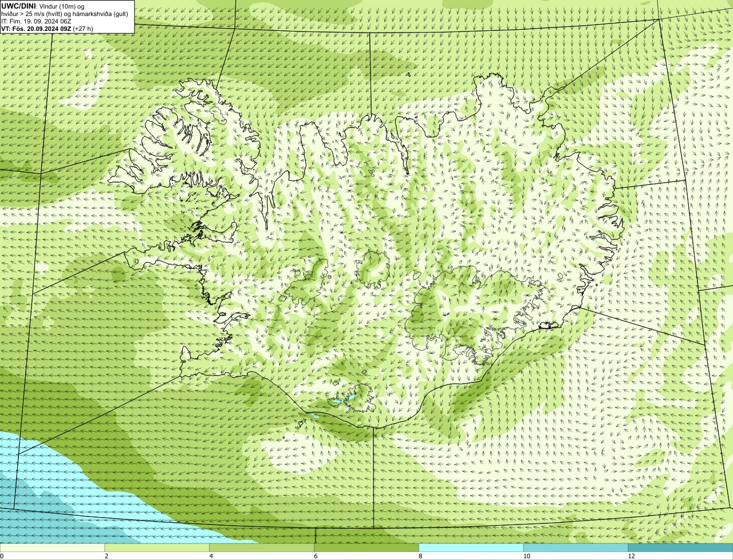
Task: Click the legend tick label "12"
Action: [631, 556]
